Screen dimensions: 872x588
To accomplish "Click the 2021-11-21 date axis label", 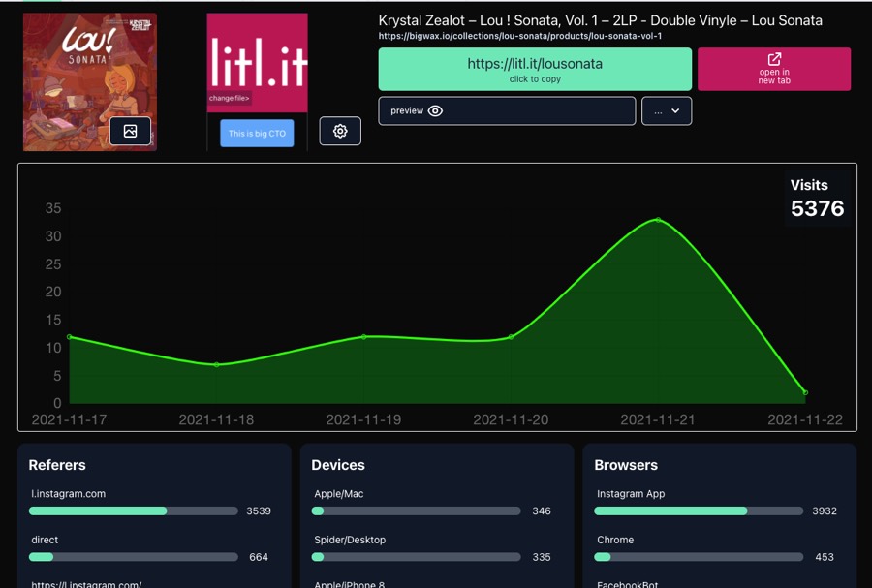I will click(658, 419).
